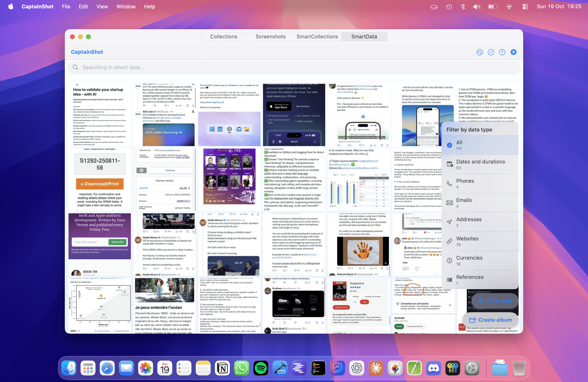Open the View menu in menu bar

tap(102, 7)
